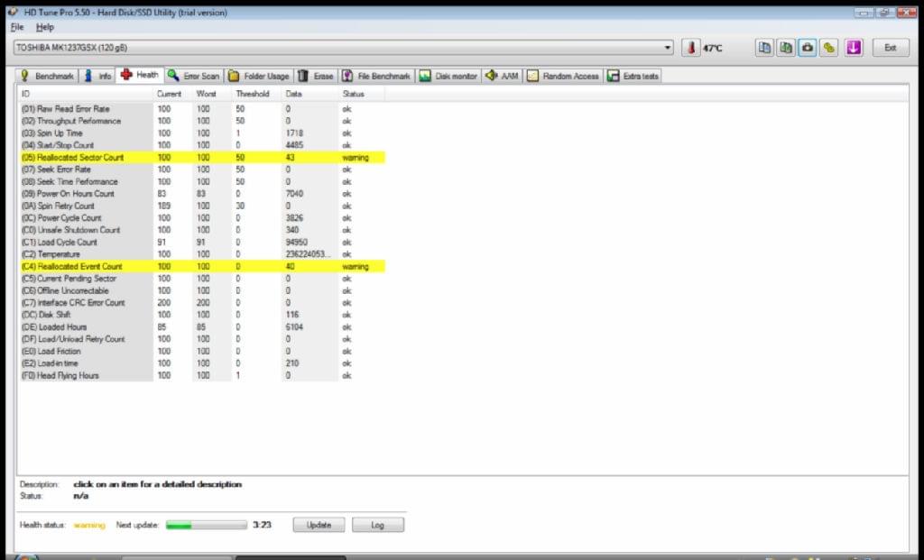The height and width of the screenshot is (560, 924).
Task: Click the yellow warning health status text
Action: click(x=89, y=525)
